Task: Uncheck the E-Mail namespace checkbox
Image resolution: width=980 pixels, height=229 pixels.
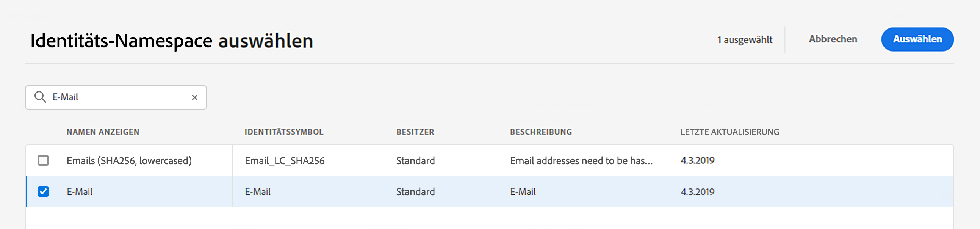Action: [x=43, y=191]
